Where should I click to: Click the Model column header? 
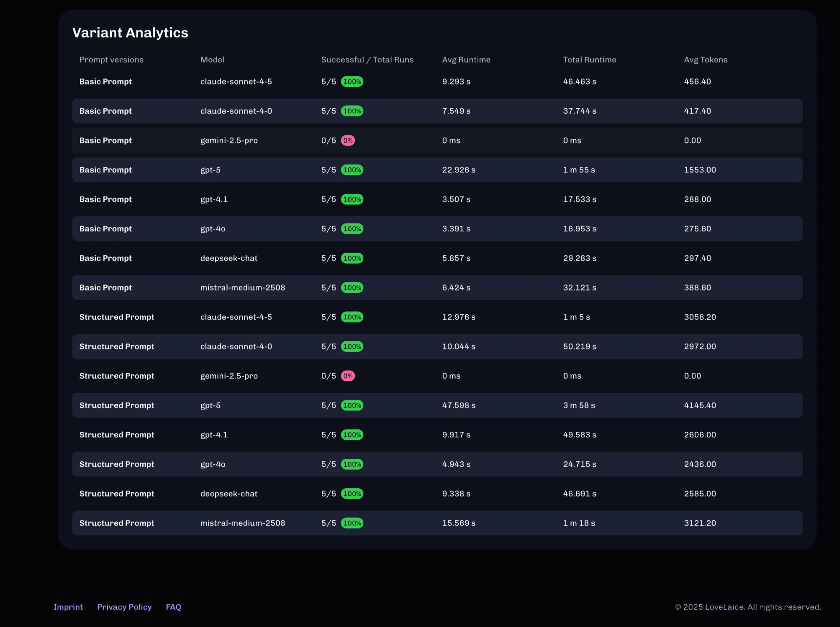pyautogui.click(x=212, y=60)
